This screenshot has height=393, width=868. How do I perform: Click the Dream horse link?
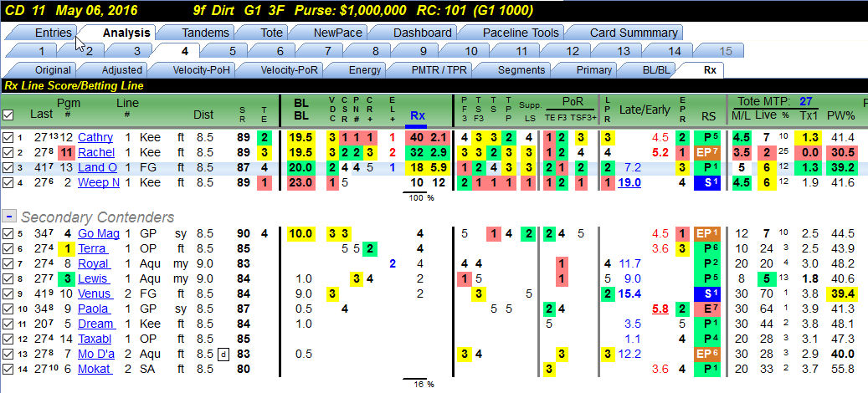[96, 324]
